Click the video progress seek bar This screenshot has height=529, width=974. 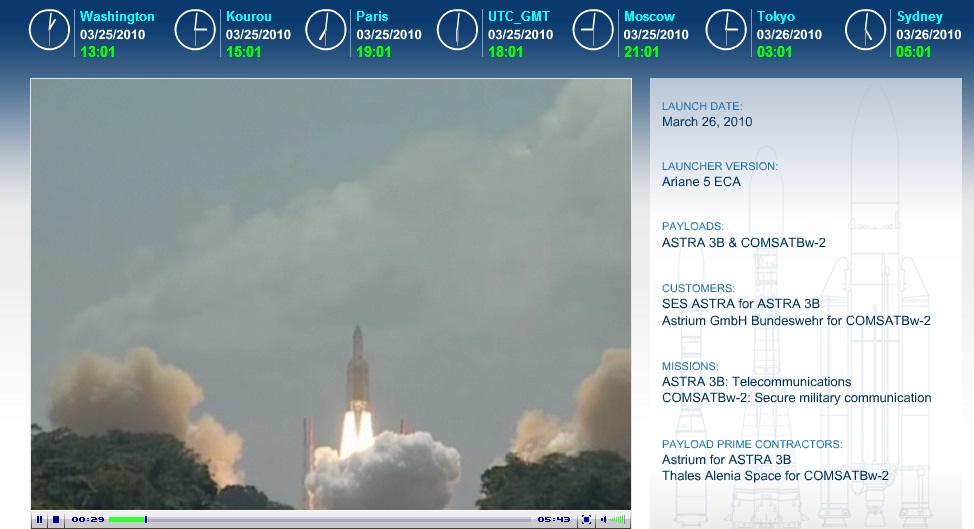coord(330,520)
